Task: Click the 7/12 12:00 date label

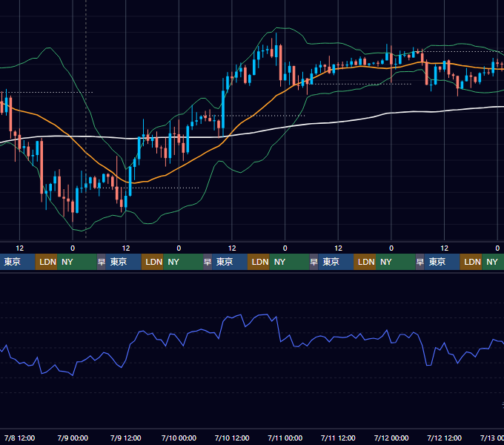Action: point(444,438)
